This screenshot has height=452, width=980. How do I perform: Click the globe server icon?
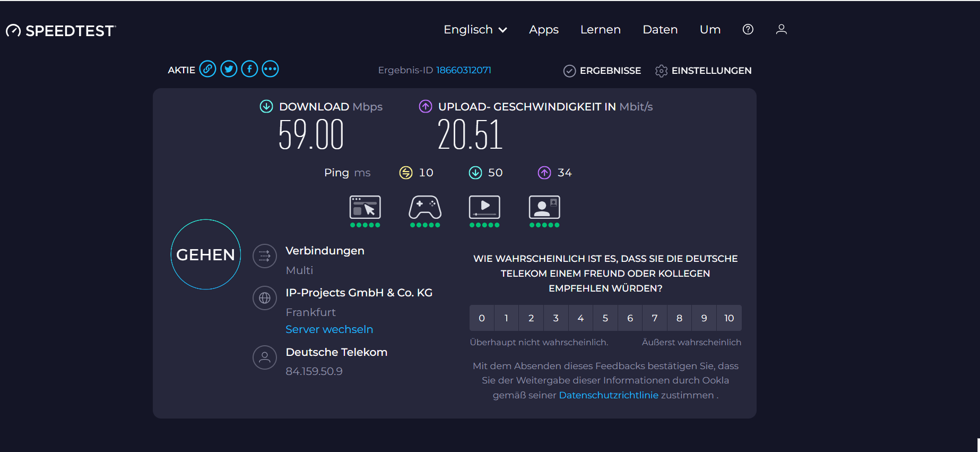265,299
